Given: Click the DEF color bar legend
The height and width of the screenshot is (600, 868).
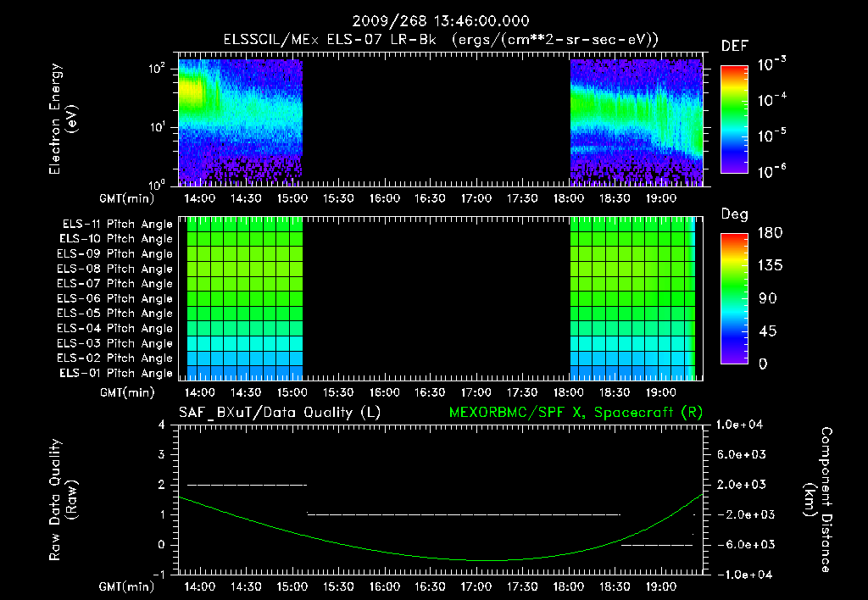Looking at the screenshot, I should click(734, 119).
